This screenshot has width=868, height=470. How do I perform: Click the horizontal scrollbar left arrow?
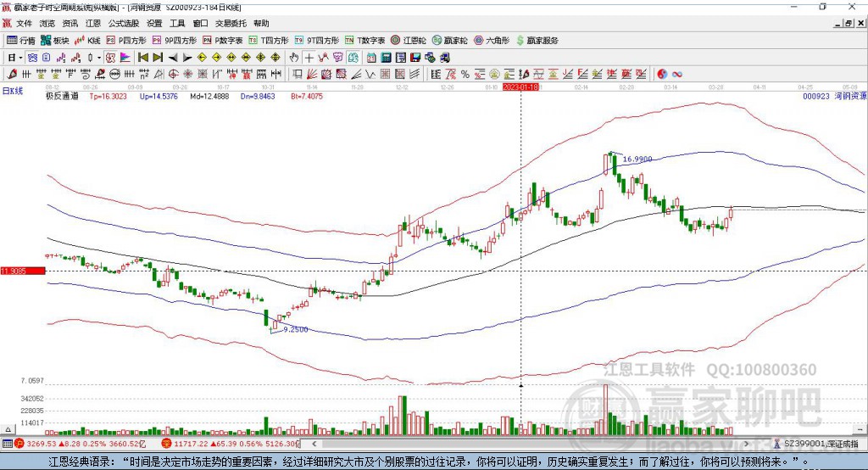pos(314,444)
